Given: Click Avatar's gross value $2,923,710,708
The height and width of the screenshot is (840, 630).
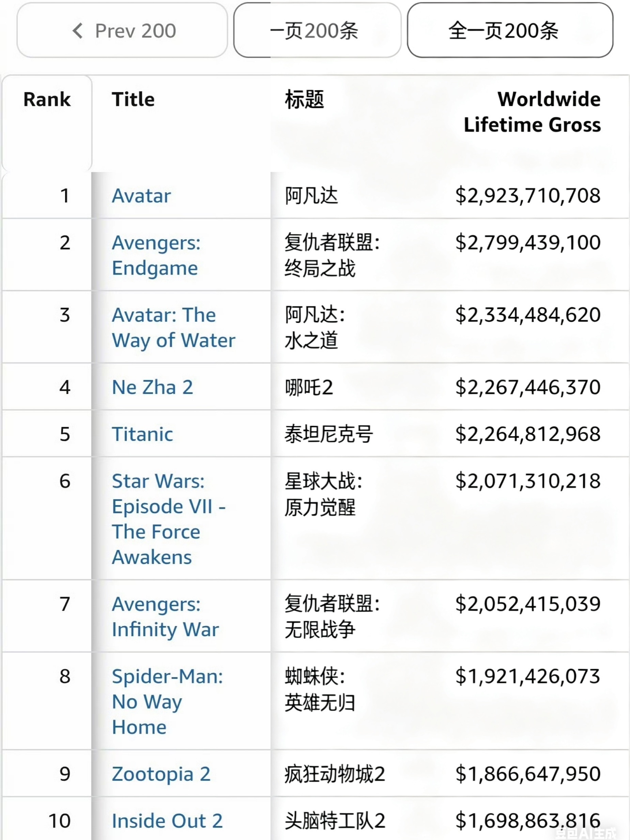Looking at the screenshot, I should point(528,196).
